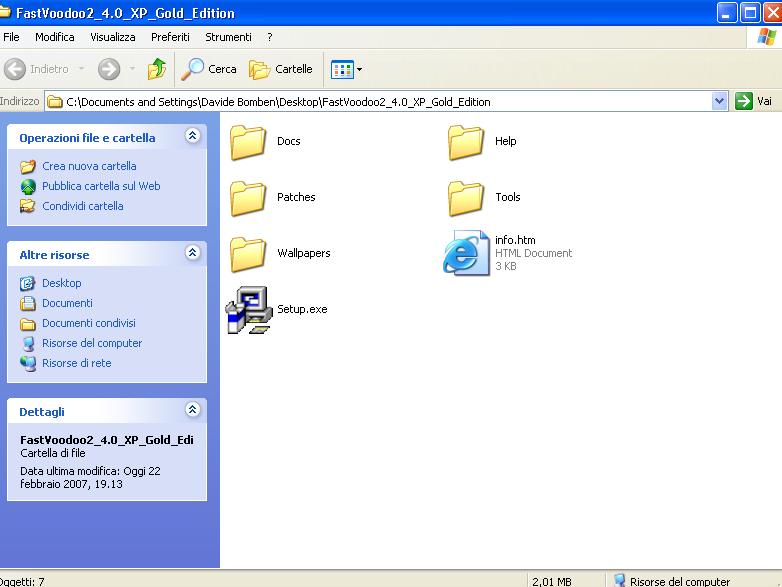Collapse the Dettagli panel
782x587 pixels.
click(x=193, y=409)
